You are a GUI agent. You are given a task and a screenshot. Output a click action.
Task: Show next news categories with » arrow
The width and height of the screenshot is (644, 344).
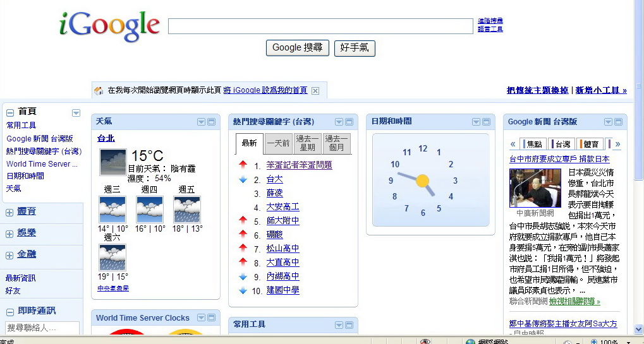(x=617, y=144)
